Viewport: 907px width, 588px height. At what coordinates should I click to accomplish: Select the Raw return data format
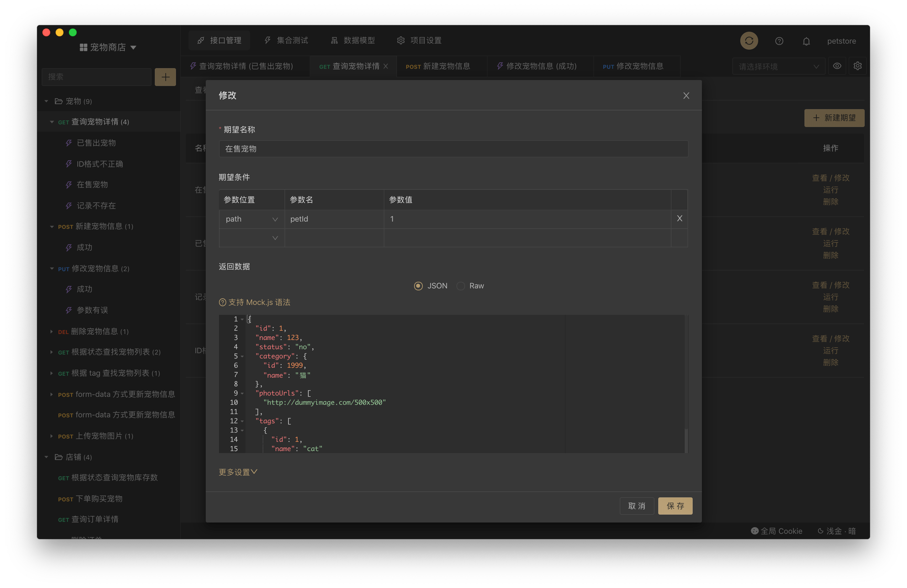point(460,286)
